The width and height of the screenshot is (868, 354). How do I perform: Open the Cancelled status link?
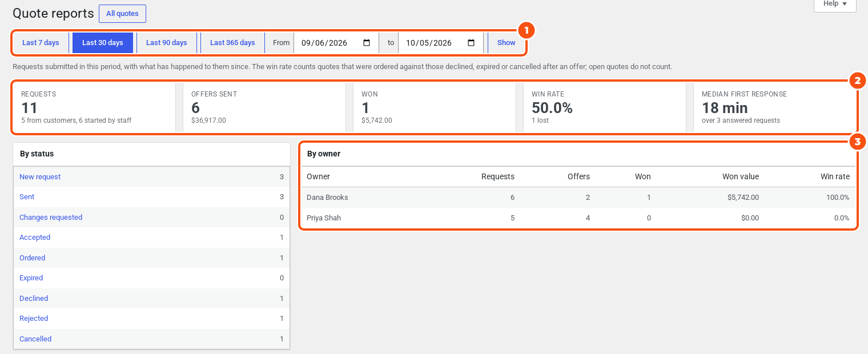point(35,339)
